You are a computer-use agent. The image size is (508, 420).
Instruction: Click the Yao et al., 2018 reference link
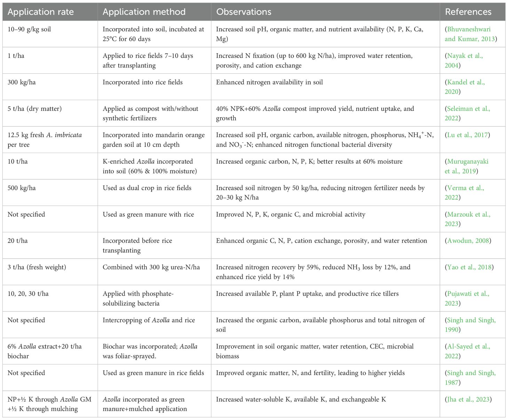(469, 267)
